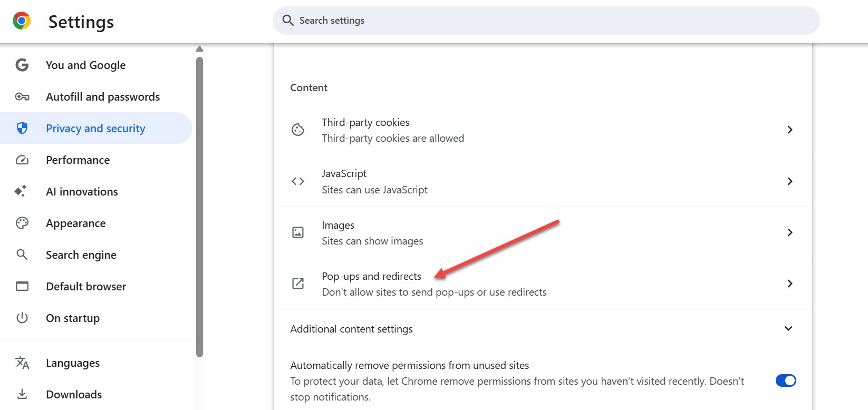Image resolution: width=868 pixels, height=410 pixels.
Task: Click 'Sites can use JavaScript' text
Action: pos(374,190)
